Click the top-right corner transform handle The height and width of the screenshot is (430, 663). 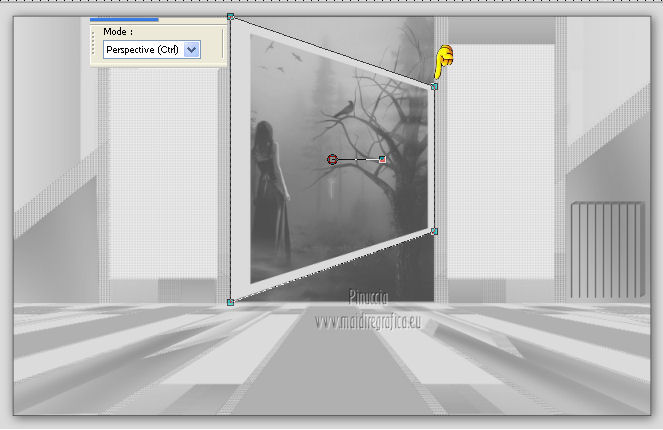(434, 87)
